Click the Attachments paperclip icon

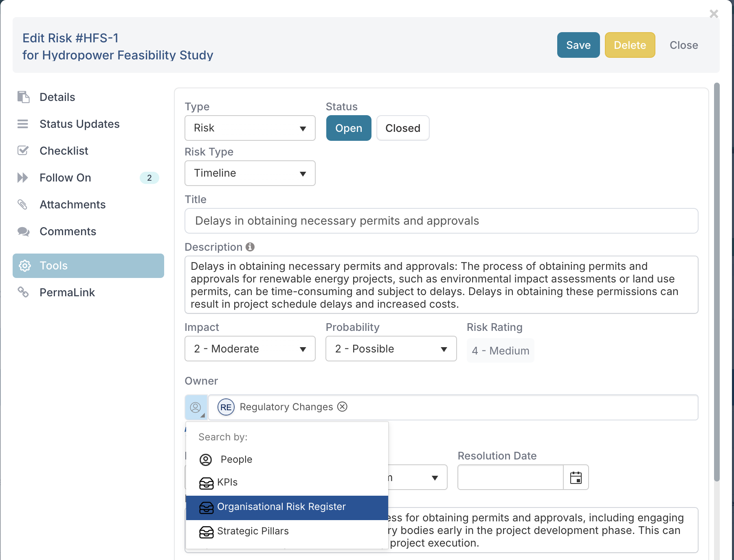point(23,204)
